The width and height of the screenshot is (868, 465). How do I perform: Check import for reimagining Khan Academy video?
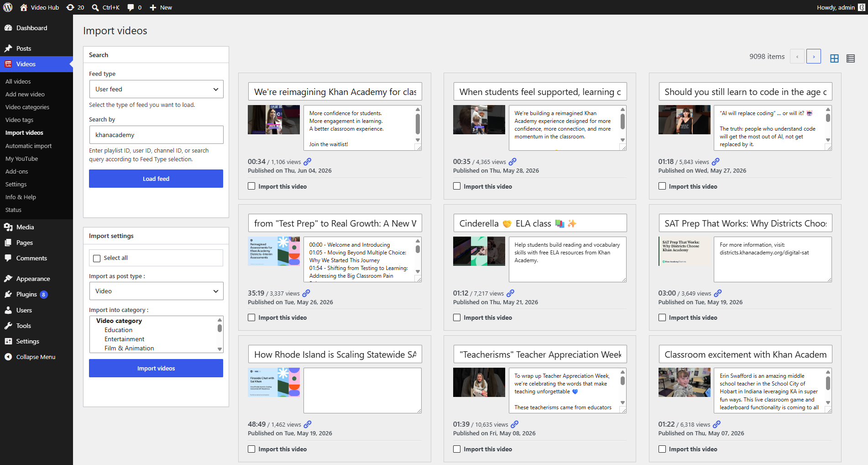click(251, 186)
